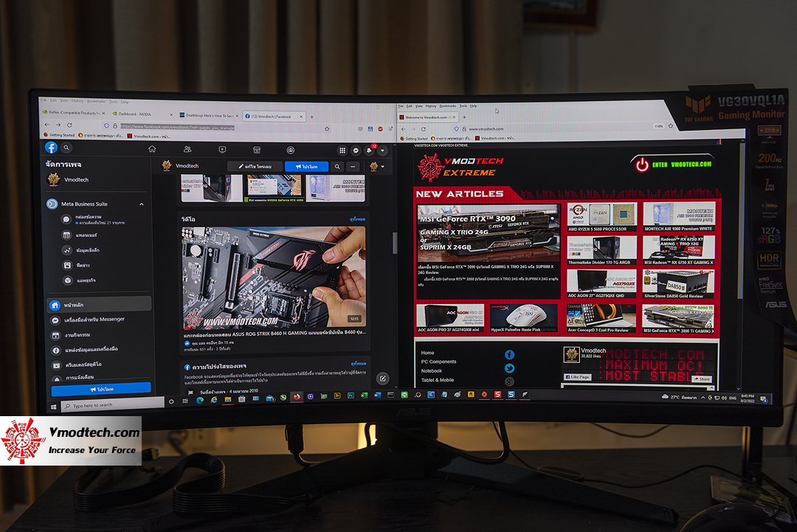Click the Facebook logo icon

[x=51, y=148]
